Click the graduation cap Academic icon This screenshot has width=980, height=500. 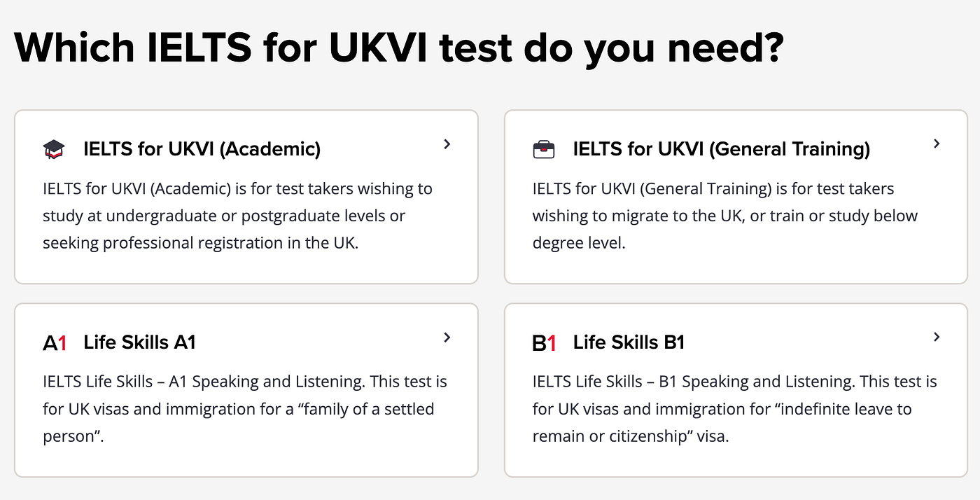click(54, 149)
